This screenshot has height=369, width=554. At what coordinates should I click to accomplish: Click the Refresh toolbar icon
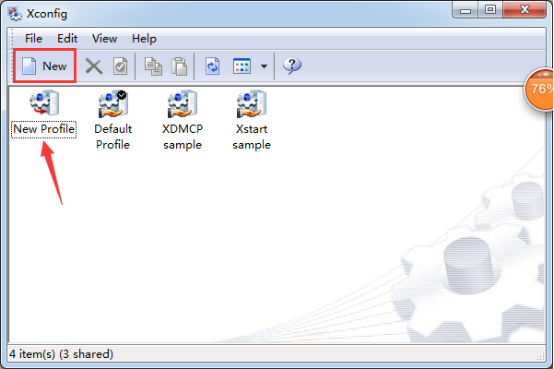[x=212, y=66]
